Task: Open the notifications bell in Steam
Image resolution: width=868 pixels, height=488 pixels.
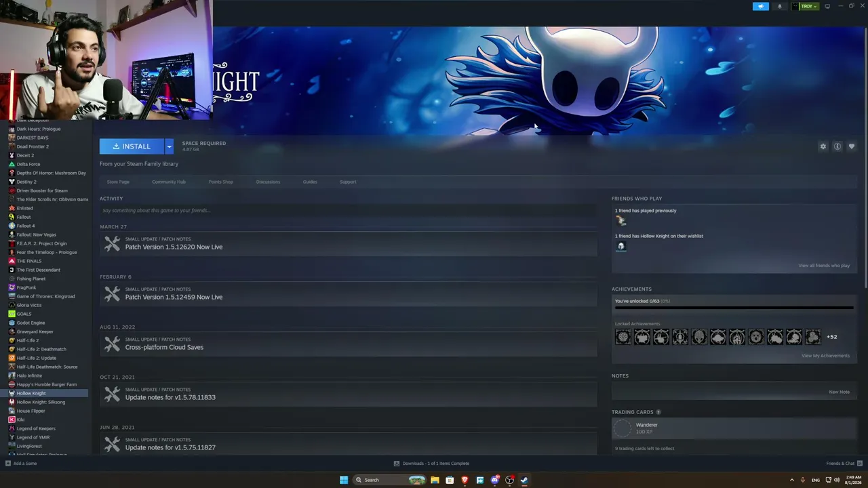Action: coord(779,6)
